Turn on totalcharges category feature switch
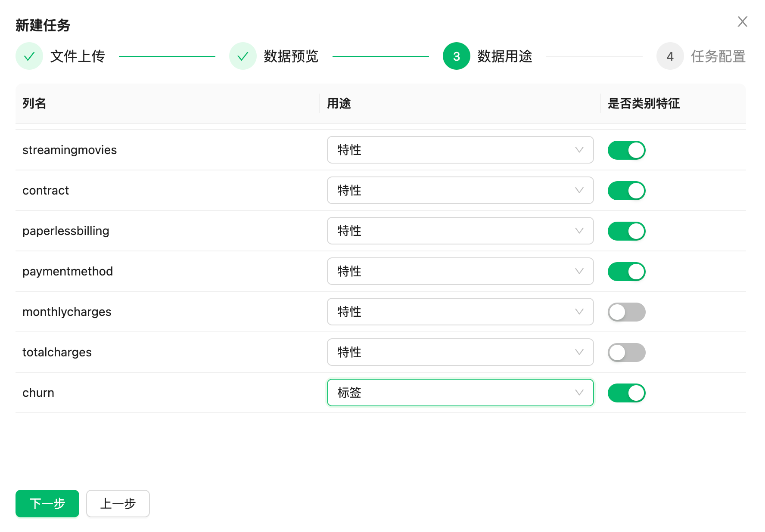Image resolution: width=765 pixels, height=532 pixels. pos(626,353)
